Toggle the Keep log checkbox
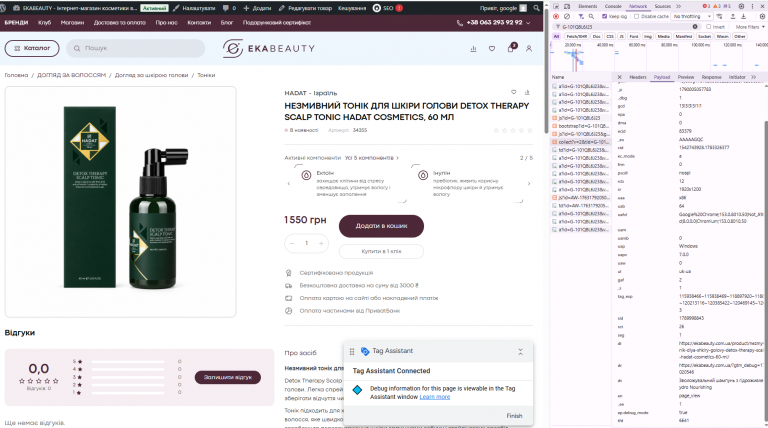The image size is (768, 428). click(x=604, y=17)
